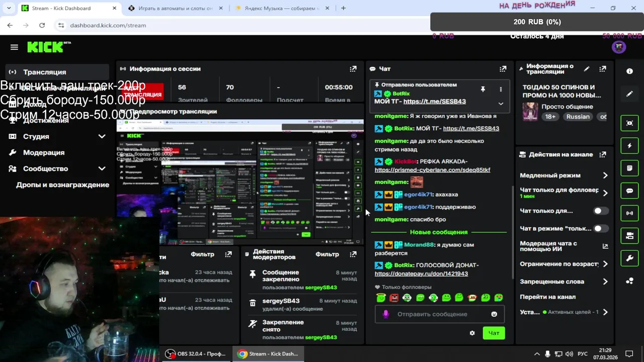The image size is (644, 362).
Task: Click the info icon in the right sidebar
Action: point(629,71)
